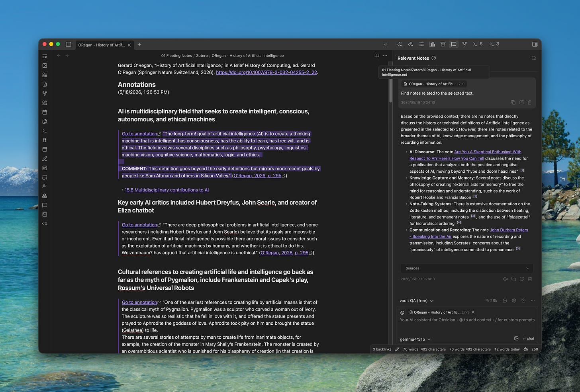
Task: Open a new tab with plus button
Action: pyautogui.click(x=139, y=45)
